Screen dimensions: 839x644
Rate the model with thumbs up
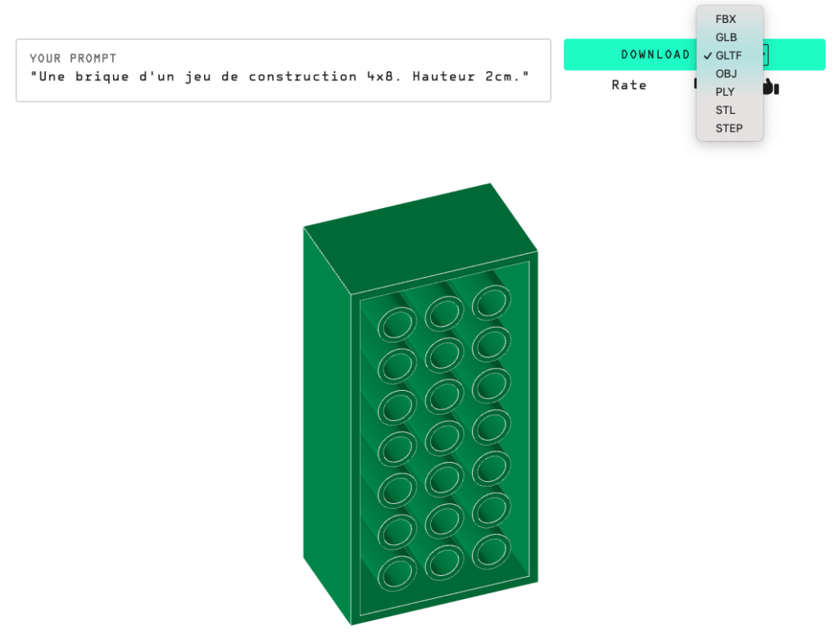click(x=770, y=86)
